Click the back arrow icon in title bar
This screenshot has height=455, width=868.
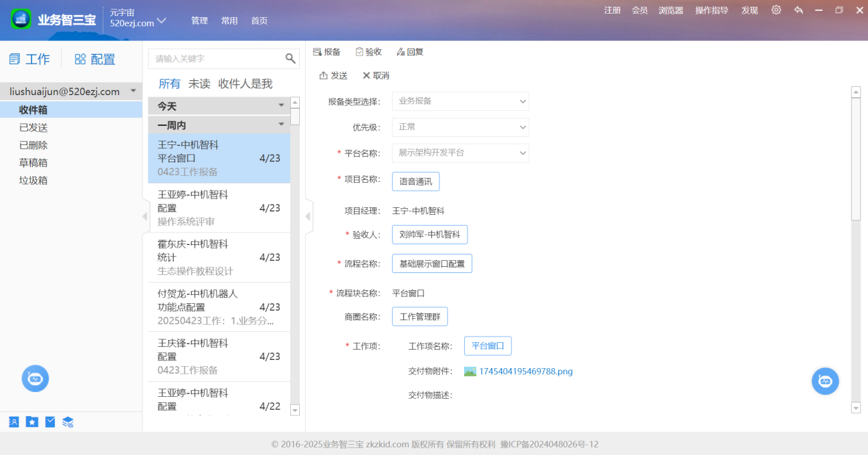(798, 10)
